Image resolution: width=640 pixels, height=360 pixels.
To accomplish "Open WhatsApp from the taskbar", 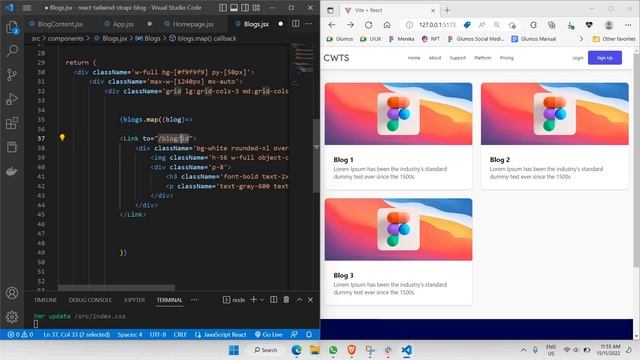I will pyautogui.click(x=333, y=350).
